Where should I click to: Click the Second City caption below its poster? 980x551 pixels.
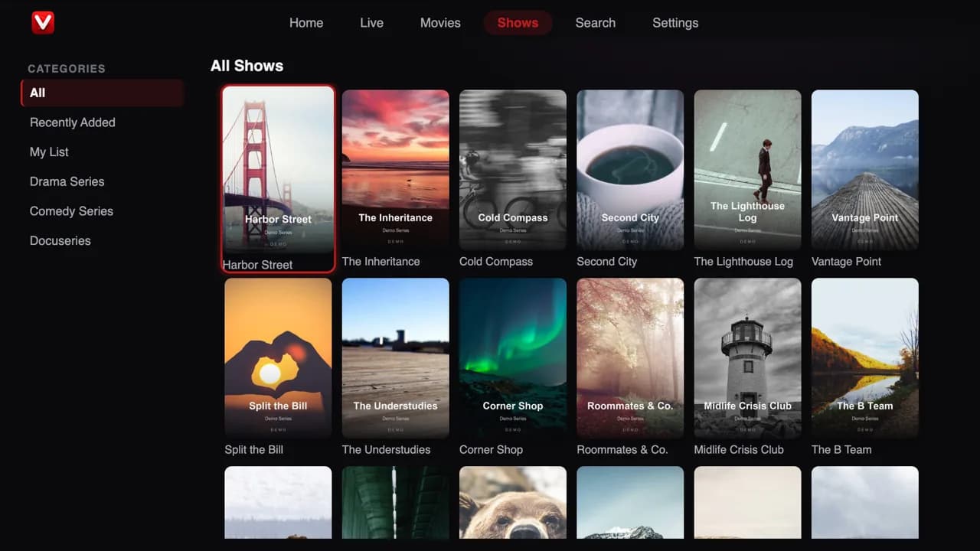[x=607, y=262]
